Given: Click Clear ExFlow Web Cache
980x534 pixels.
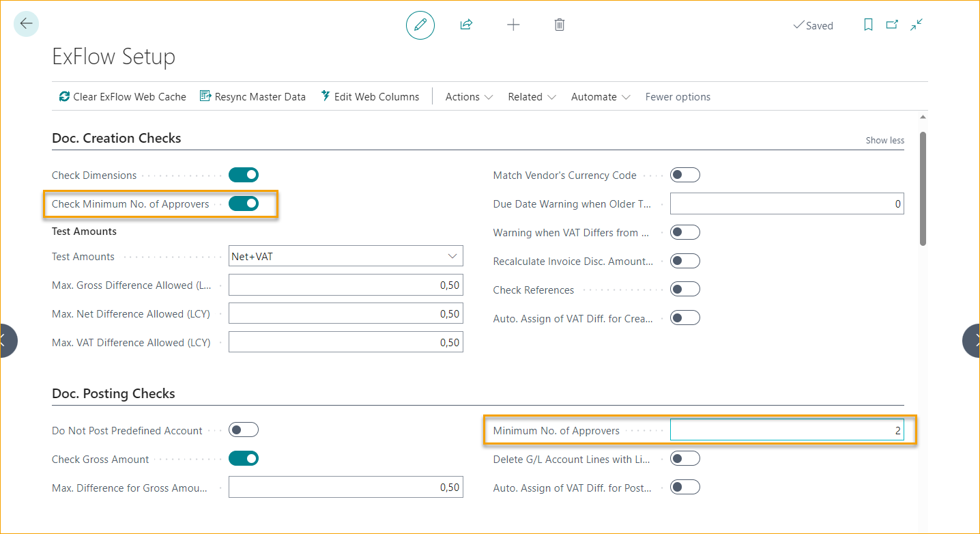Looking at the screenshot, I should (122, 97).
